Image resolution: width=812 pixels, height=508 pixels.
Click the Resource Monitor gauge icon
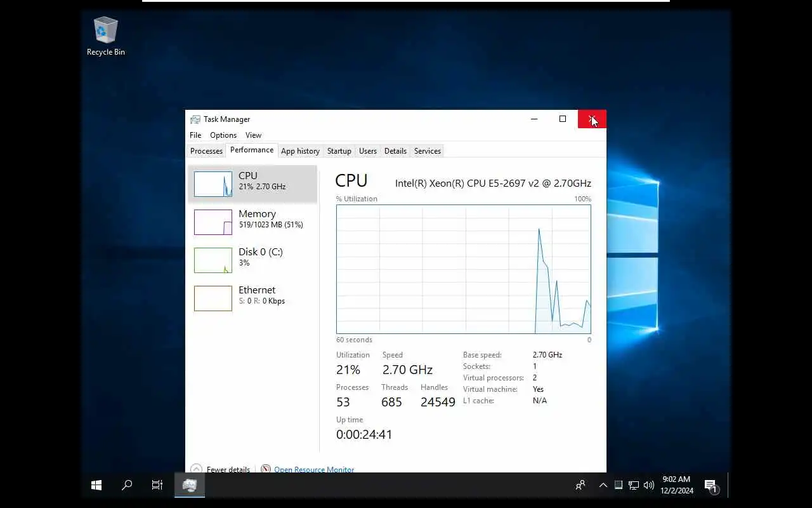[266, 469]
